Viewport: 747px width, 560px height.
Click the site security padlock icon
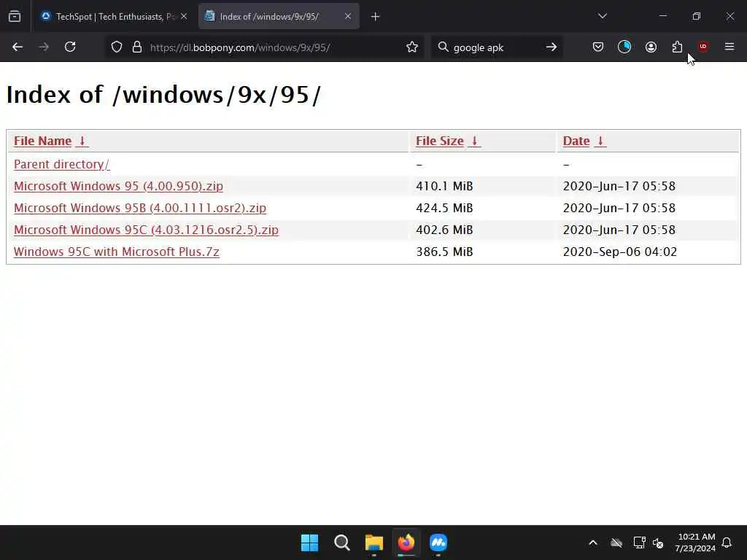pyautogui.click(x=137, y=47)
